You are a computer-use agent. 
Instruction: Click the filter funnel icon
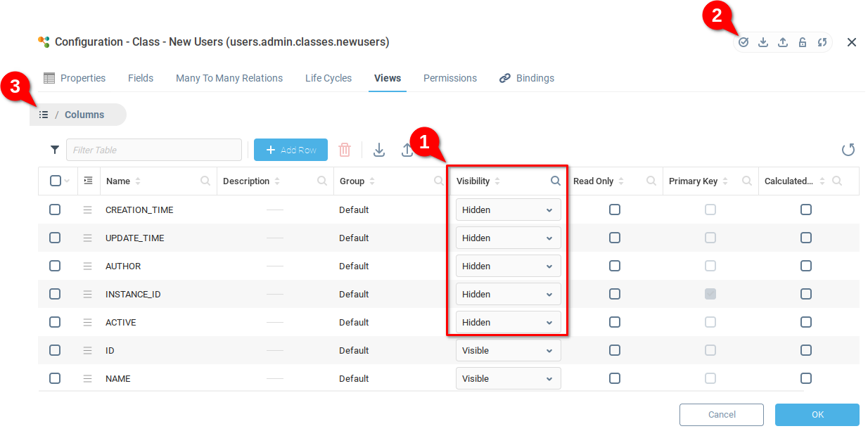[x=55, y=150]
